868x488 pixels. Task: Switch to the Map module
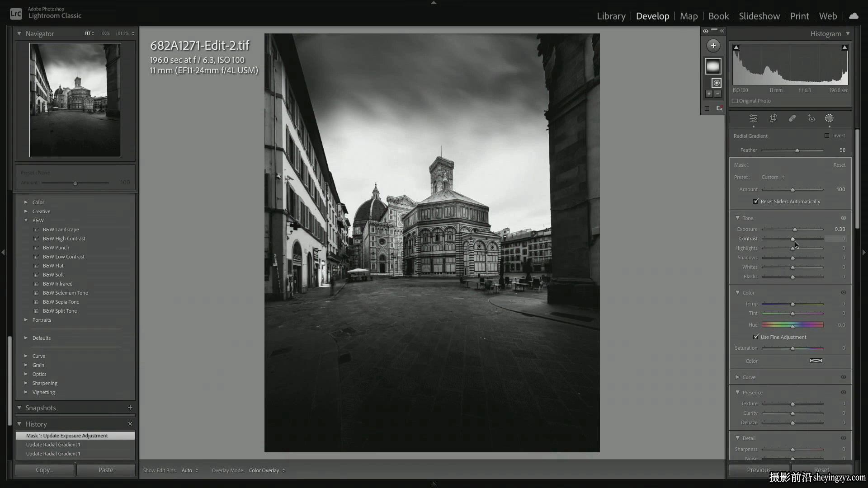pyautogui.click(x=689, y=16)
